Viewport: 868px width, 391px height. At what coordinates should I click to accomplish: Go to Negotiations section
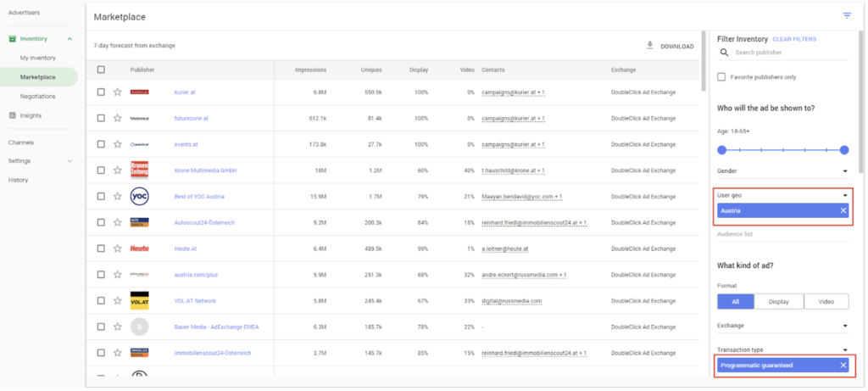[38, 97]
